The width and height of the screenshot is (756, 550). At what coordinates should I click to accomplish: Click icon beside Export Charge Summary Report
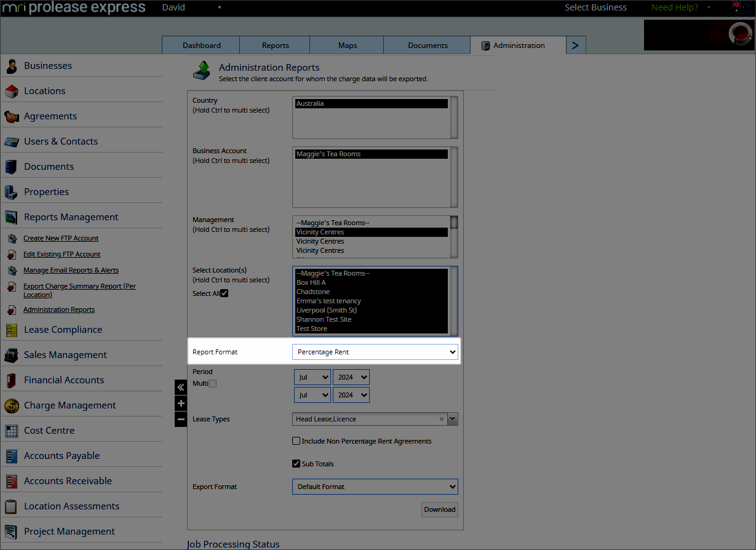(x=12, y=287)
